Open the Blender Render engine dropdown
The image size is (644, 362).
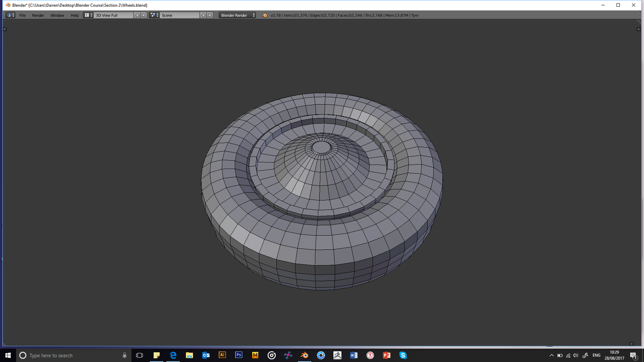[237, 15]
